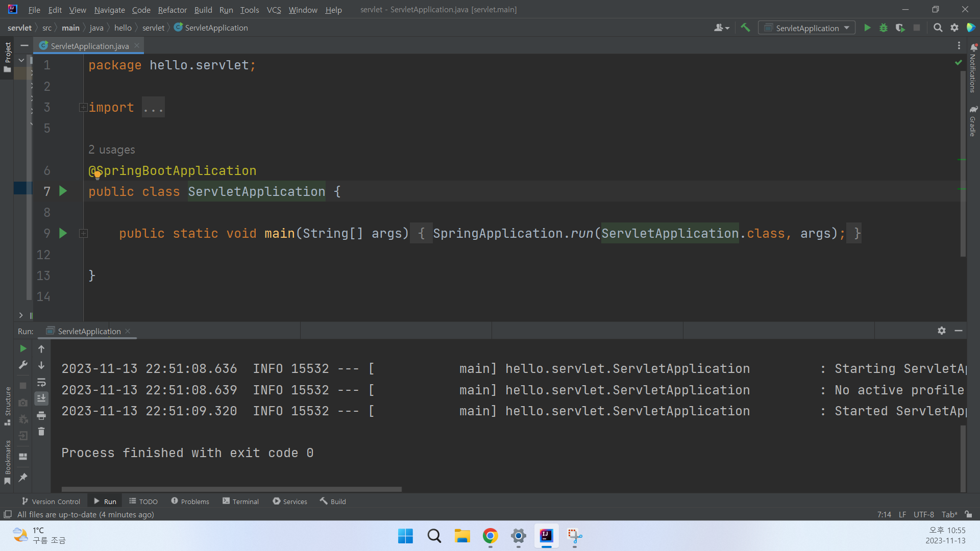Click the Tab* indent setting

point(949,514)
